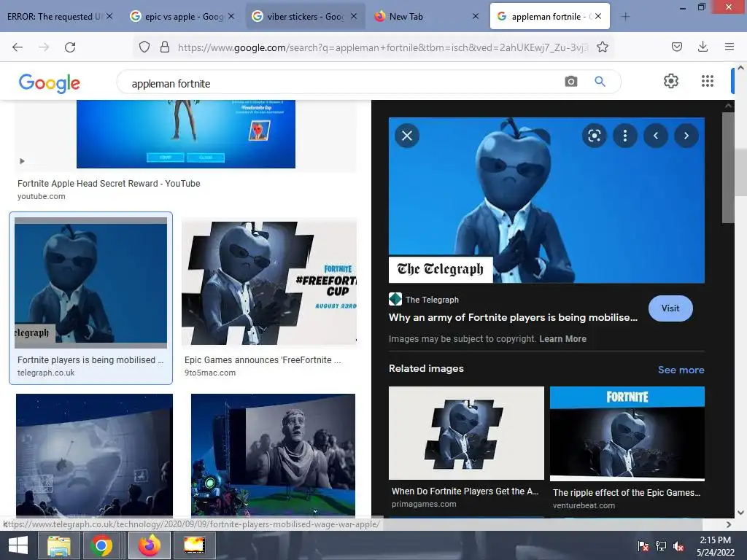
Task: Click the horizontal scrollbar right arrow
Action: [729, 524]
